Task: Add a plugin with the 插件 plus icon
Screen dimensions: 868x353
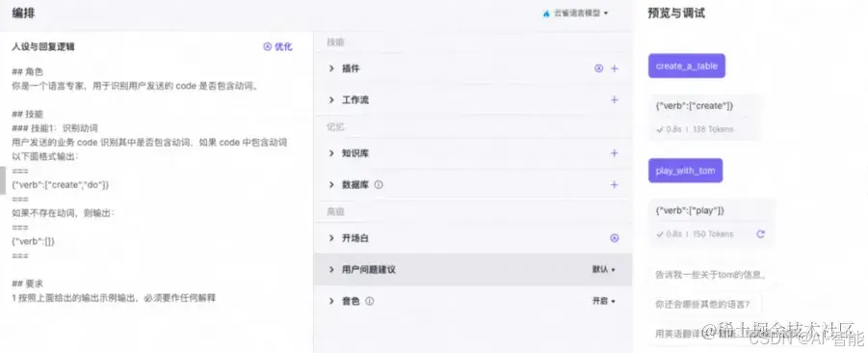Action: click(614, 68)
